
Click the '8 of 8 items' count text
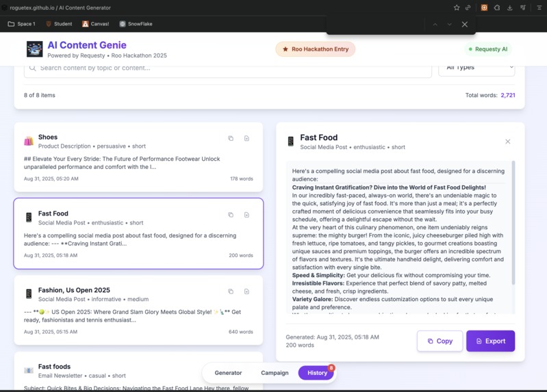(x=40, y=95)
